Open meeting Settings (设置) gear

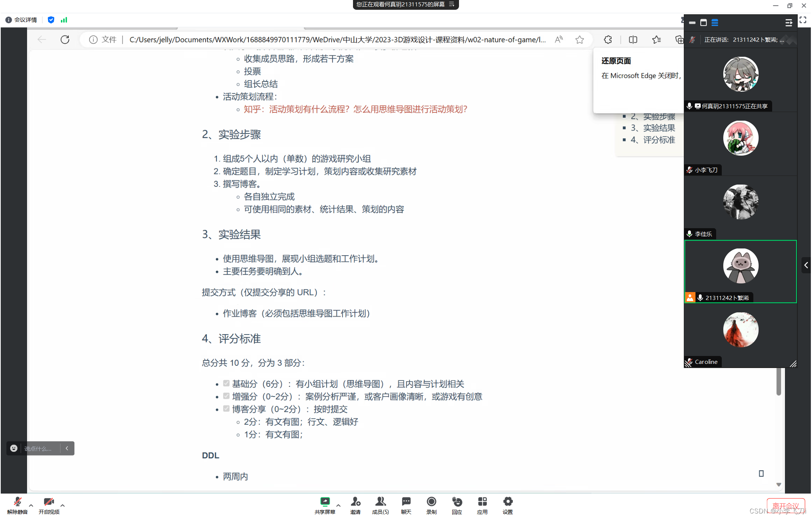(x=507, y=502)
